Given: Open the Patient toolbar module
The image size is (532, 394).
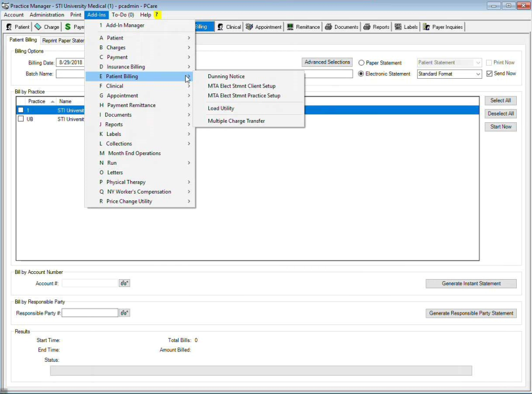Looking at the screenshot, I should 18,27.
